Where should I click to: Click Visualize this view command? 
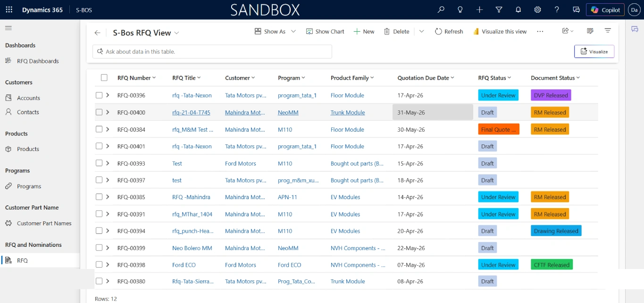(500, 32)
